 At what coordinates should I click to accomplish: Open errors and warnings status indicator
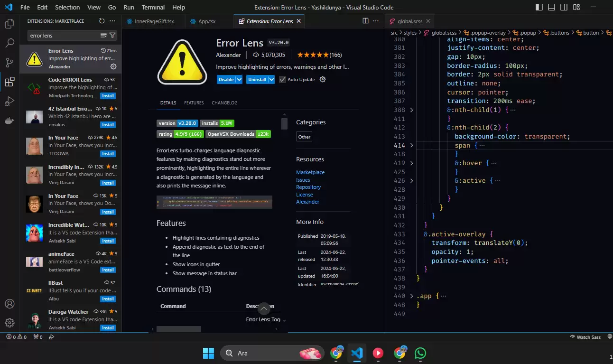coord(15,337)
